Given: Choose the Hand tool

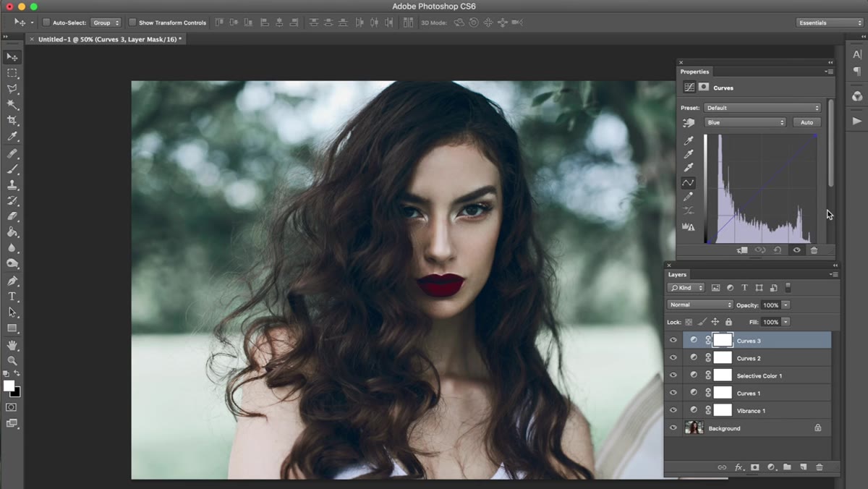Looking at the screenshot, I should click(12, 345).
